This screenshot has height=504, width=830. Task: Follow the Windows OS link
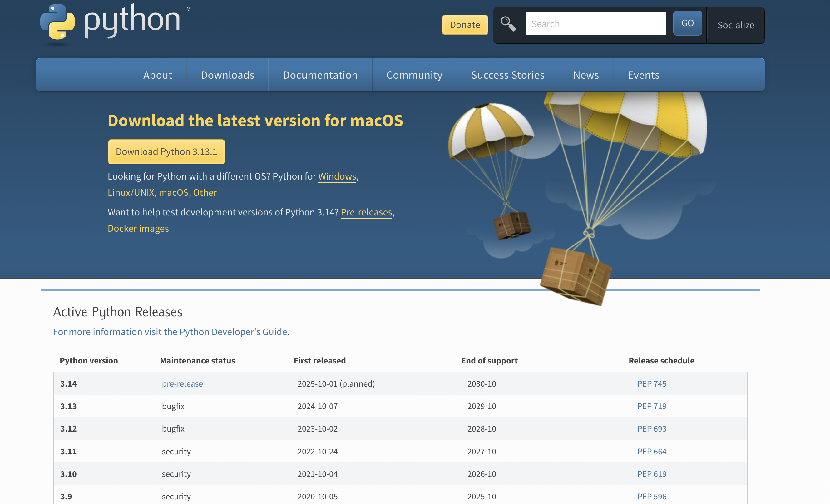[337, 176]
